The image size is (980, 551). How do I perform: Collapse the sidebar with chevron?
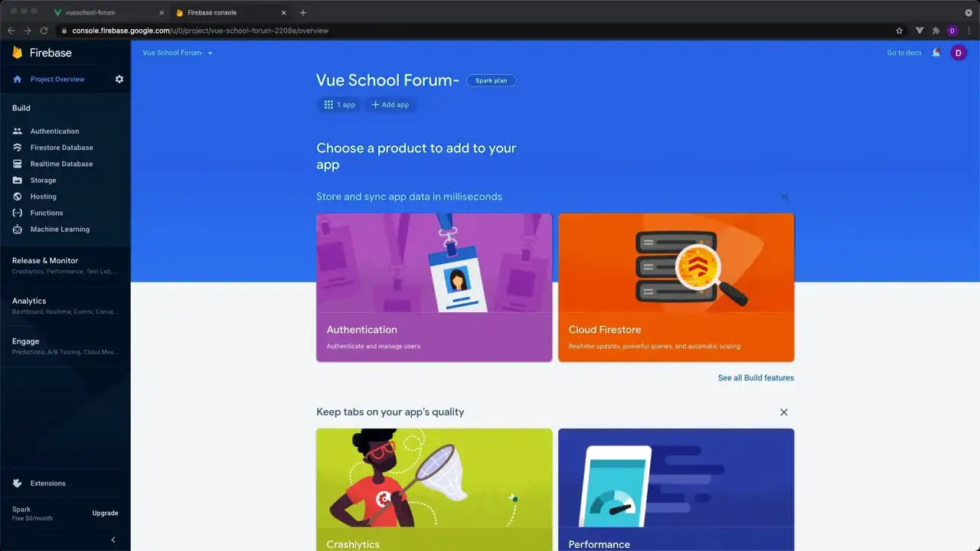pos(113,540)
